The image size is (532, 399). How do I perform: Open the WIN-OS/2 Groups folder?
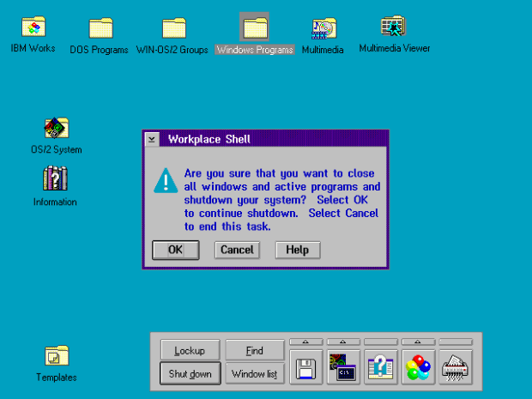click(x=174, y=27)
